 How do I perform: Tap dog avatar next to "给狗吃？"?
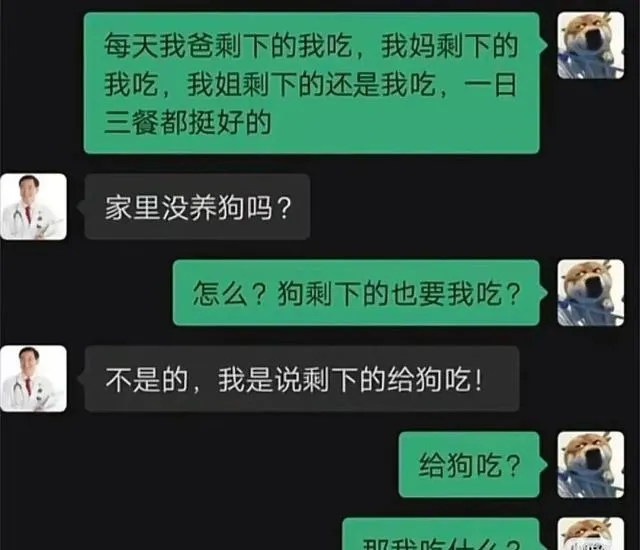591,465
